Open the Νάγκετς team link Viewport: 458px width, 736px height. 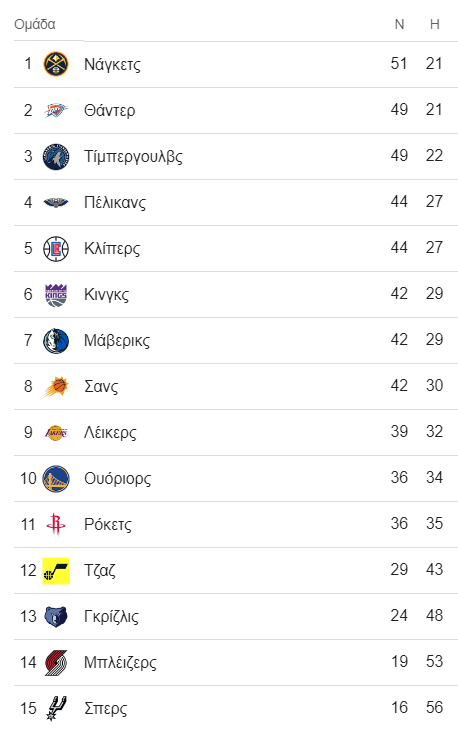(x=112, y=64)
